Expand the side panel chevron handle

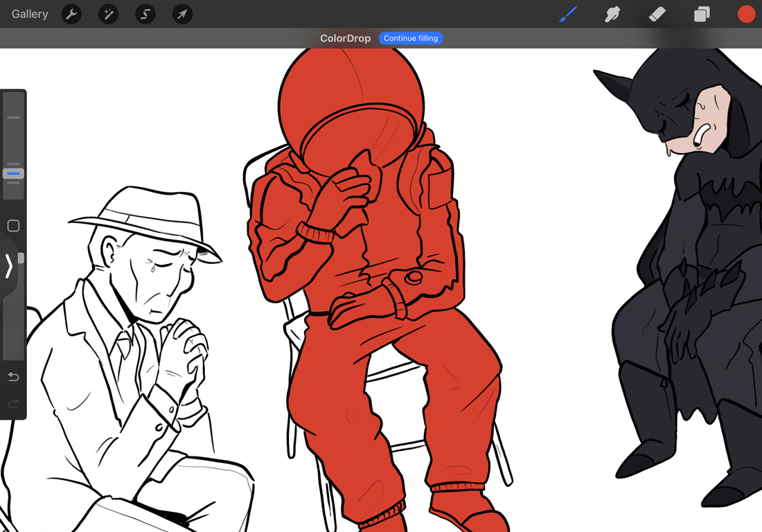(x=8, y=266)
